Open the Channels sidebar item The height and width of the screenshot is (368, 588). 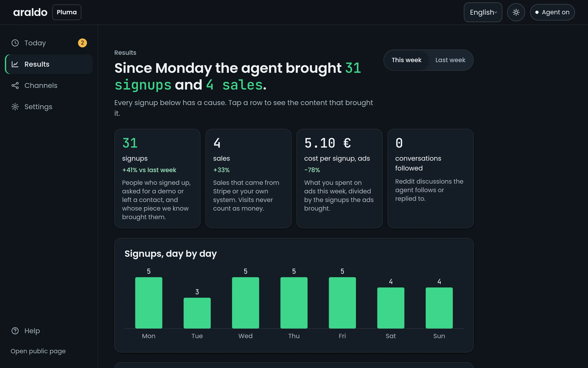click(x=49, y=85)
